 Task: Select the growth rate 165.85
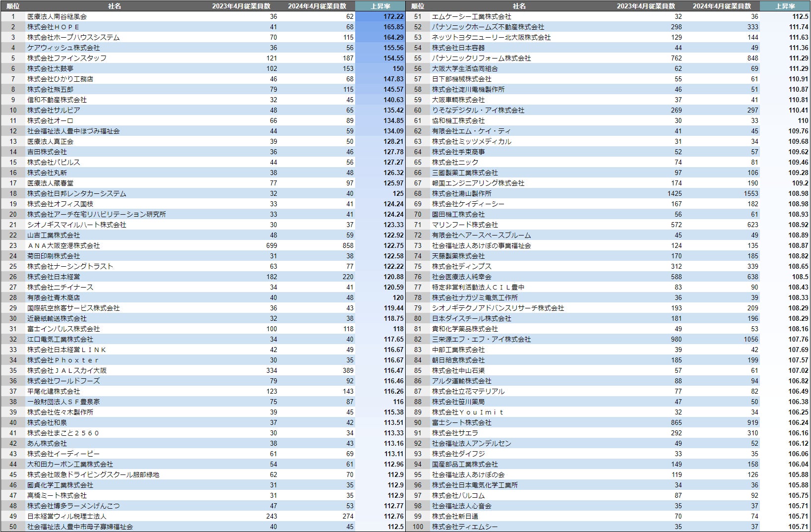coord(393,27)
